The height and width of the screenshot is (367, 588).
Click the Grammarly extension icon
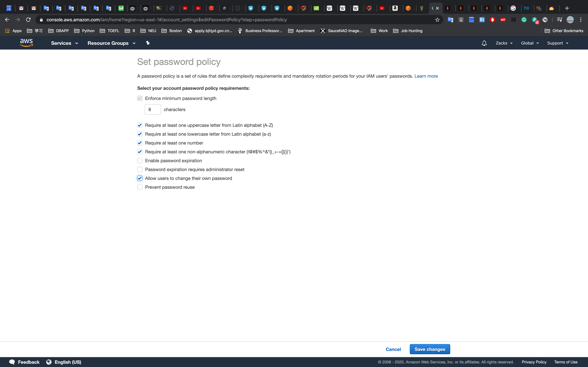(x=524, y=20)
